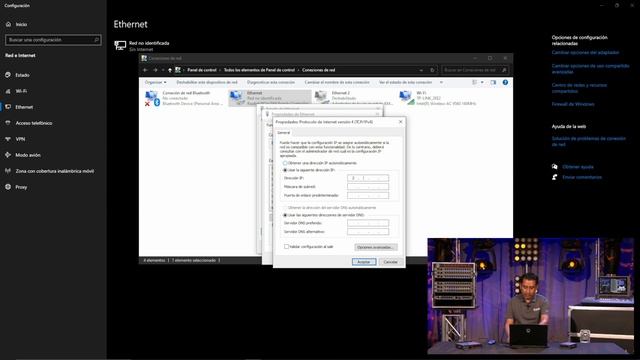Click Todos los elementos de Panel de control breadcrumb
The height and width of the screenshot is (360, 640).
tap(259, 70)
